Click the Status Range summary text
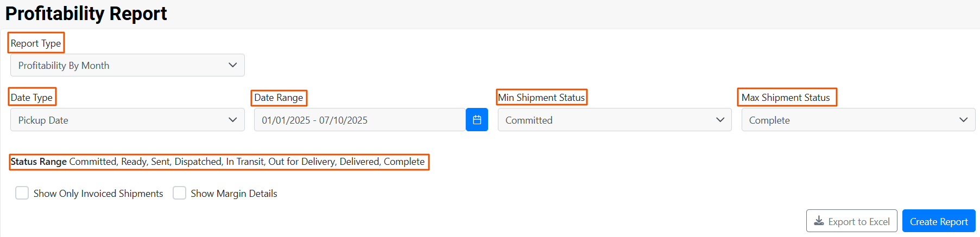The image size is (980, 237). click(218, 162)
